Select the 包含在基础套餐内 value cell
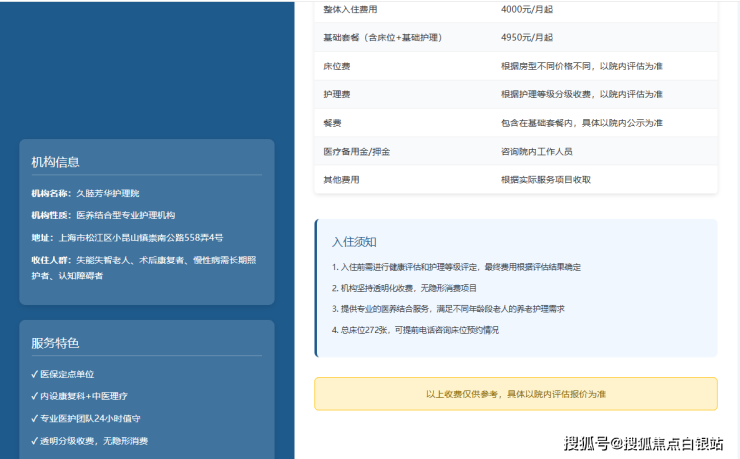This screenshot has height=459, width=740. point(582,123)
